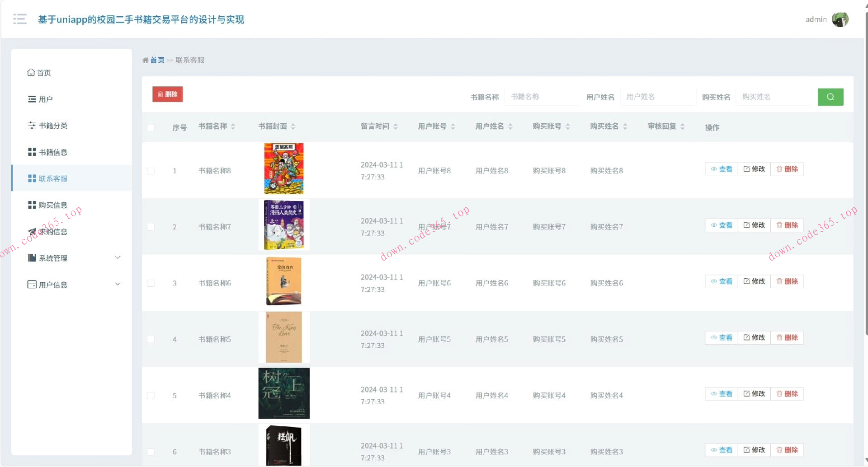
Task: Check the checkbox beside 书籍名称6
Action: (x=151, y=283)
